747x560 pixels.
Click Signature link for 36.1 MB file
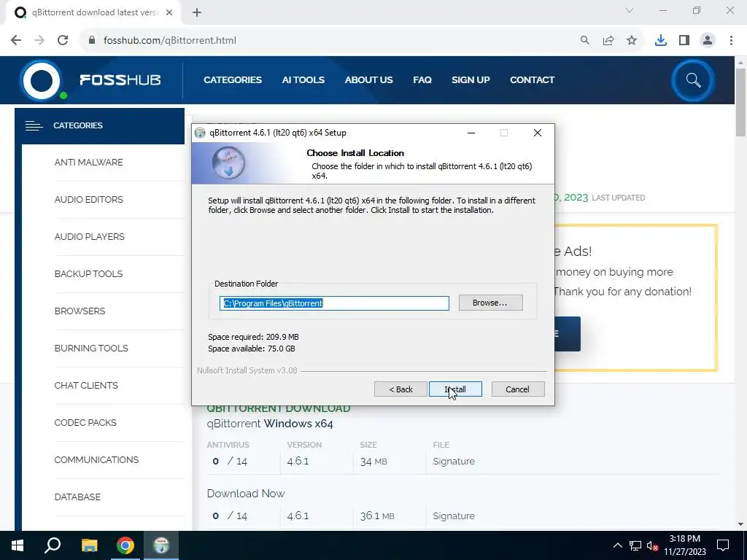coord(454,516)
